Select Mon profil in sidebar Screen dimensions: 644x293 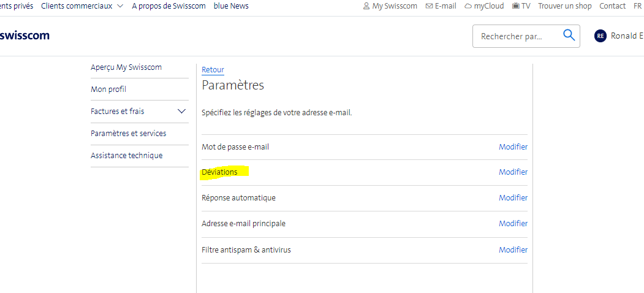108,89
